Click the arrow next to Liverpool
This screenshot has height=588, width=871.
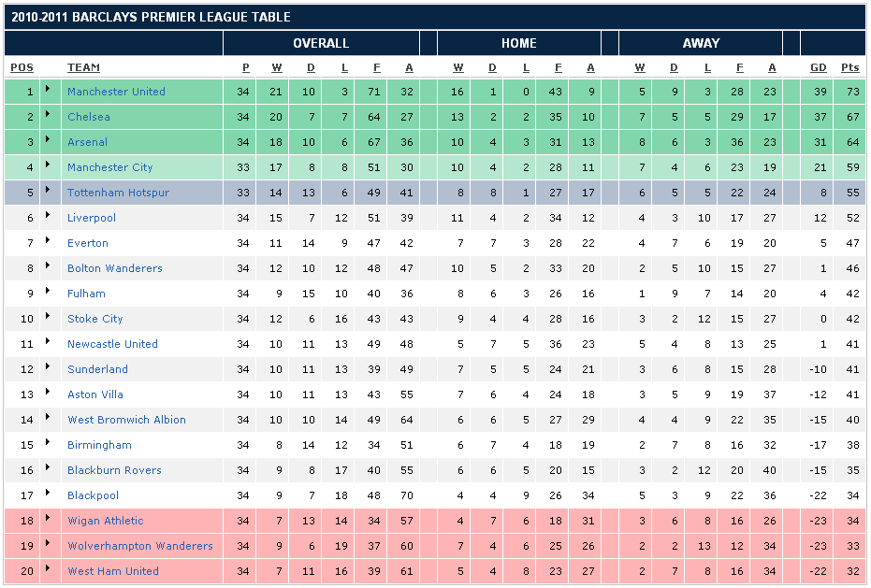coord(47,216)
